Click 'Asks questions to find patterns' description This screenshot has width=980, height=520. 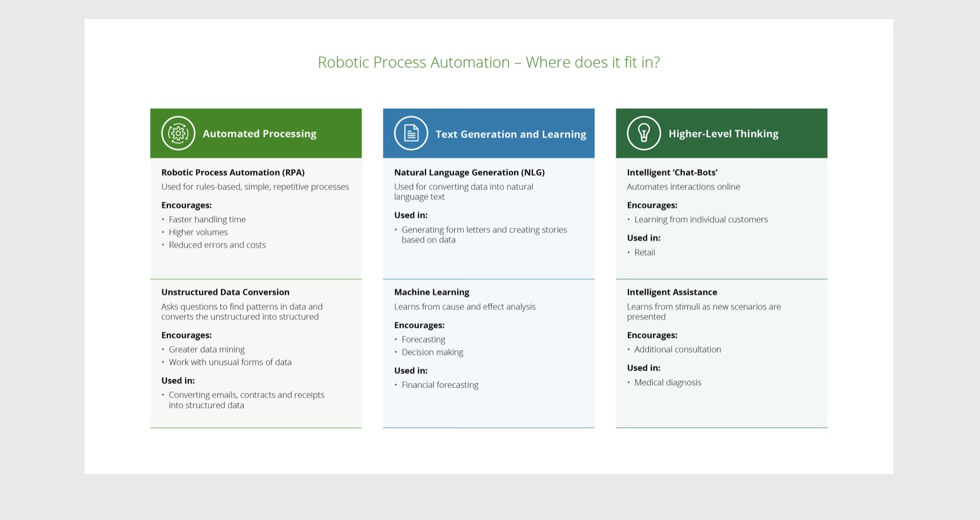pos(242,311)
